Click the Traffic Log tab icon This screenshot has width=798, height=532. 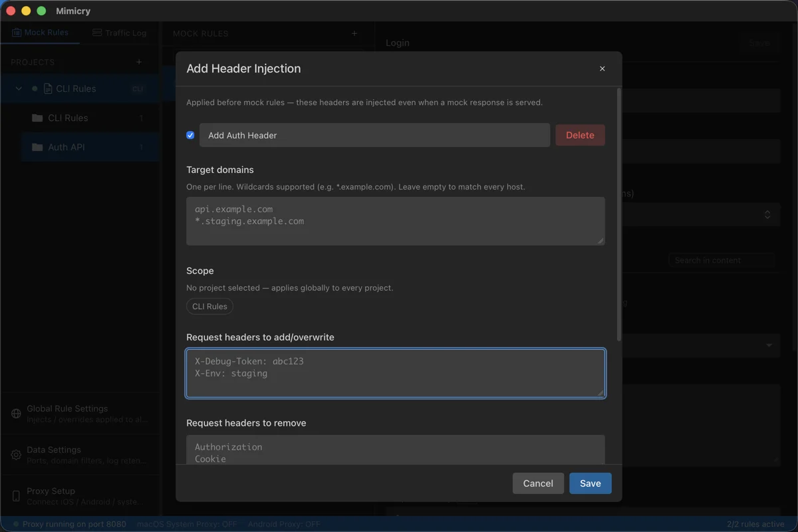click(97, 33)
